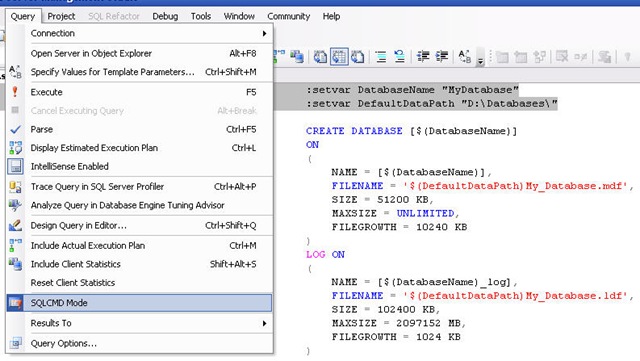Click Design Query in Editor pencil icon
Image resolution: width=640 pixels, height=361 pixels.
coord(16,225)
